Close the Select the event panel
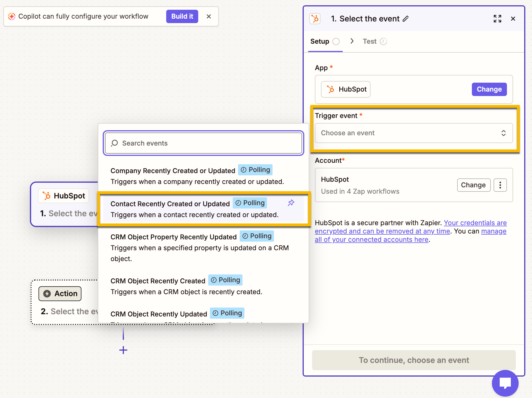The width and height of the screenshot is (532, 398). [513, 19]
